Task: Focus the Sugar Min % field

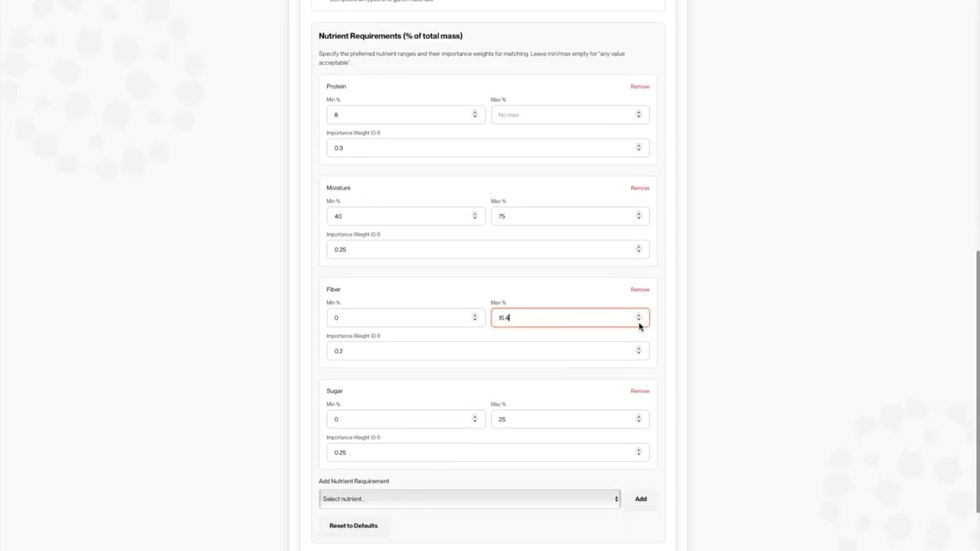Action: tap(400, 419)
